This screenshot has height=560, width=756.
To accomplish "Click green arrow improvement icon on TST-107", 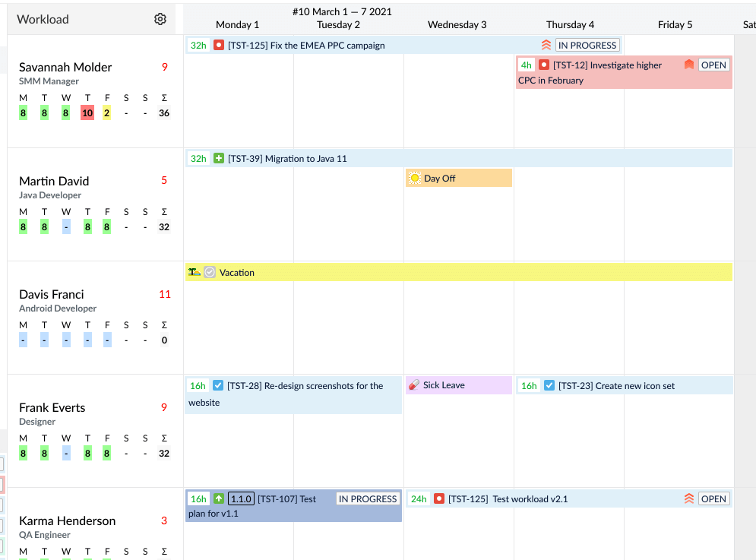I will point(219,498).
